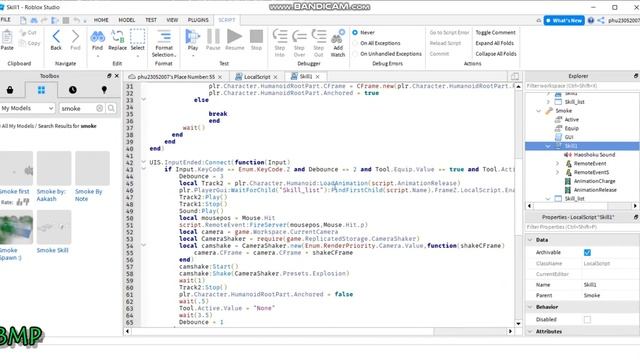The height and width of the screenshot is (360, 640).
Task: Start Play test with the Play icon
Action: click(193, 37)
